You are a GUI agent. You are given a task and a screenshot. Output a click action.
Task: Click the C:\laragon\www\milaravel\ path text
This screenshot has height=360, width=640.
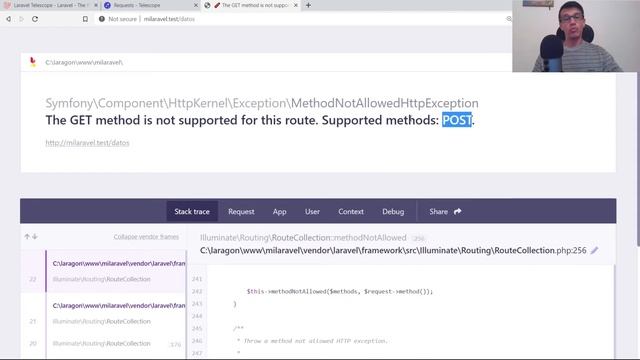point(84,62)
